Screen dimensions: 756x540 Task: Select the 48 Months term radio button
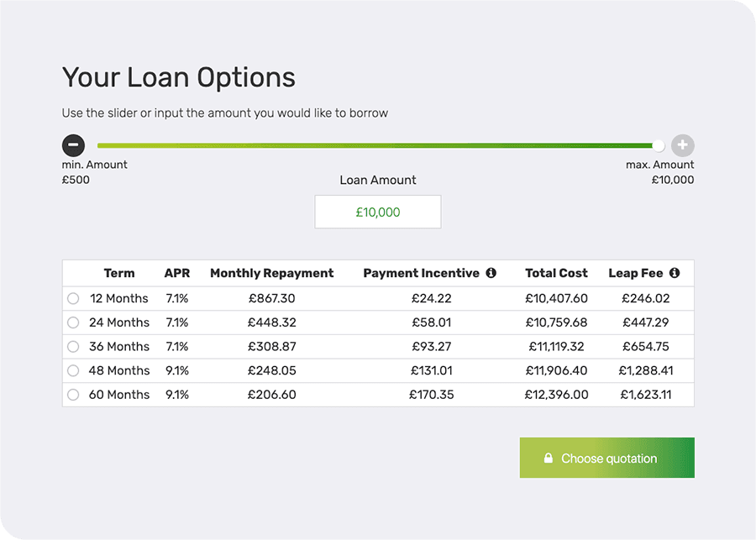tap(73, 370)
